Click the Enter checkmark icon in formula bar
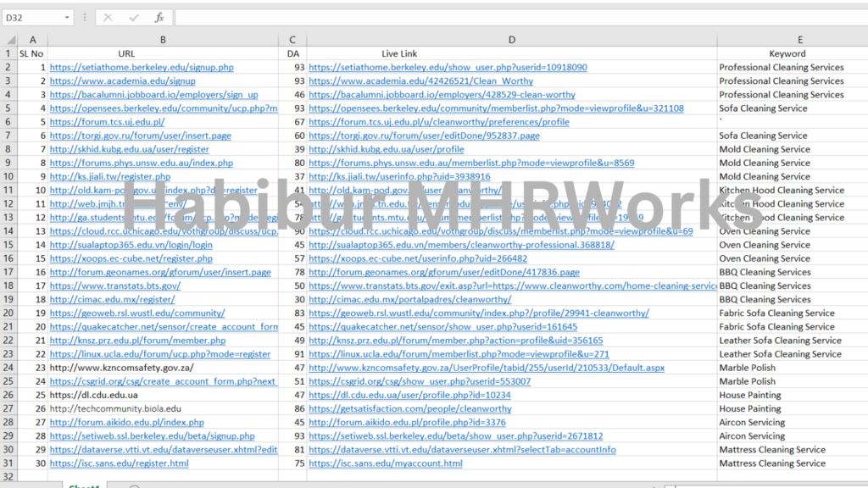 tap(133, 18)
